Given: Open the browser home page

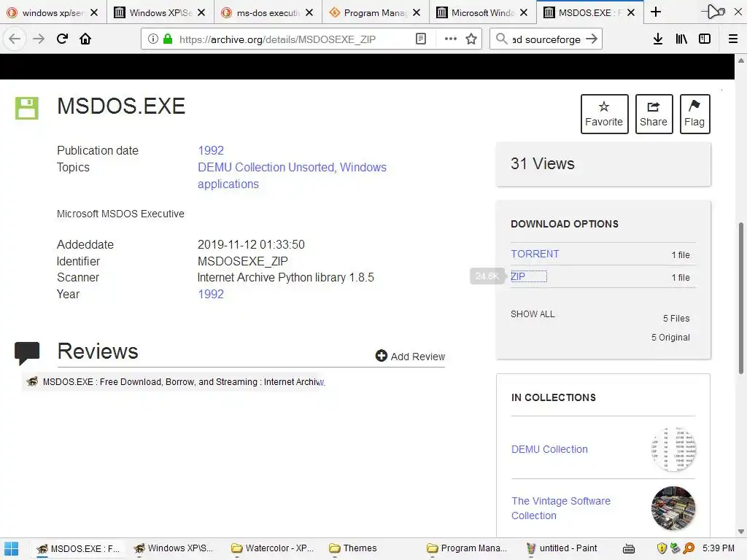Looking at the screenshot, I should (85, 39).
